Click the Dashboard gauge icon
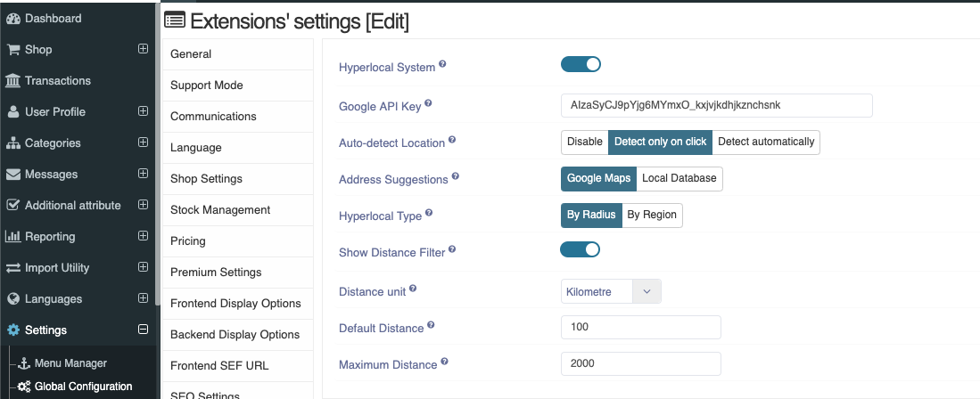 [x=13, y=19]
